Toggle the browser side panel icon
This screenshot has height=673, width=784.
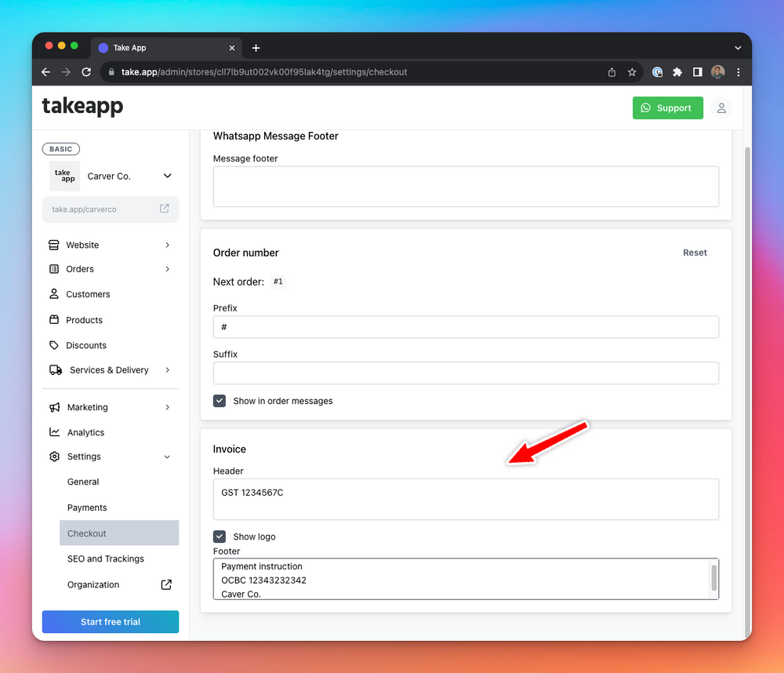click(698, 72)
